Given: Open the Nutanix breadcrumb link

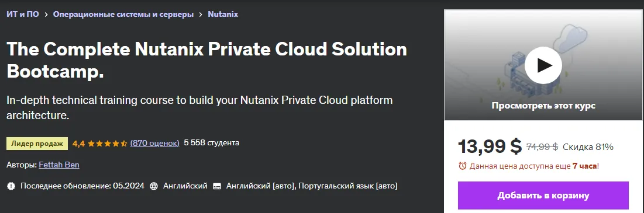Looking at the screenshot, I should pos(223,15).
